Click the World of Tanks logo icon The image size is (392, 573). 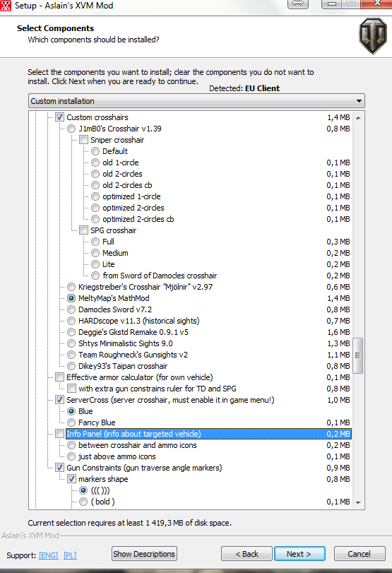373,36
